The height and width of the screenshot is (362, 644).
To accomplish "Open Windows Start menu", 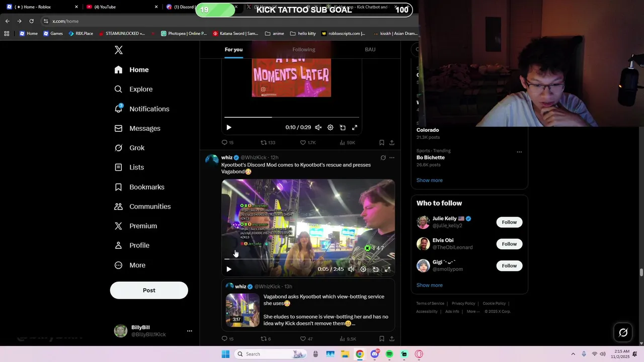I will tap(225, 354).
